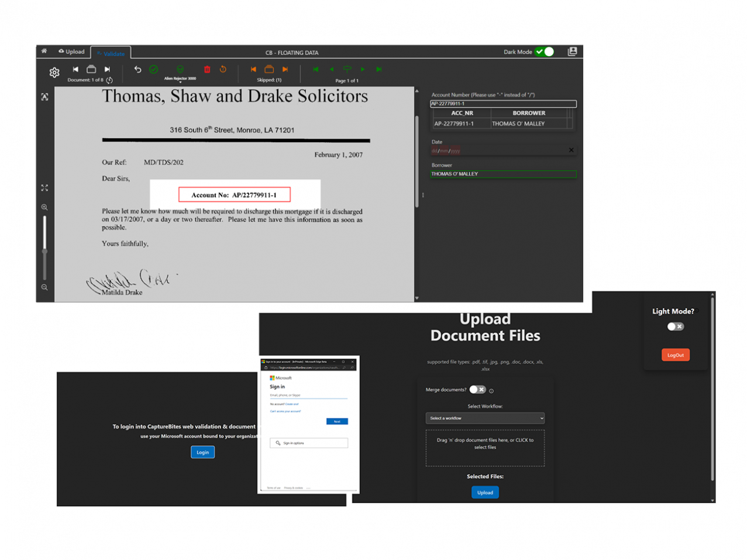
Task: Switch to the Validate tab
Action: click(111, 53)
